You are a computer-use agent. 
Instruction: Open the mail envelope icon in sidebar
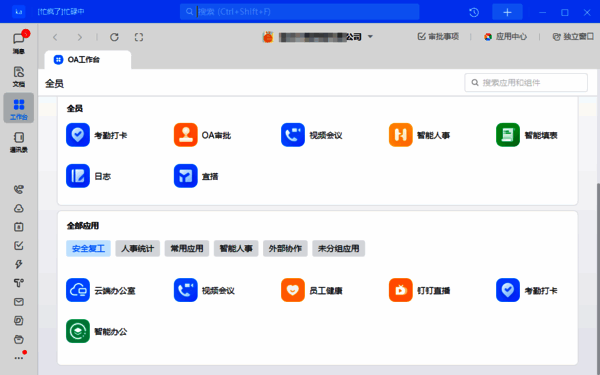coord(18,302)
